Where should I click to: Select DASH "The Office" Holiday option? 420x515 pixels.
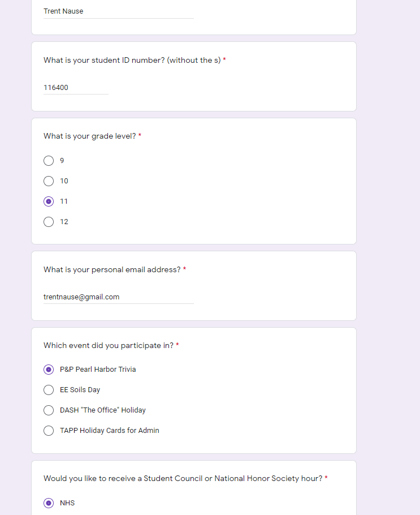(x=49, y=410)
